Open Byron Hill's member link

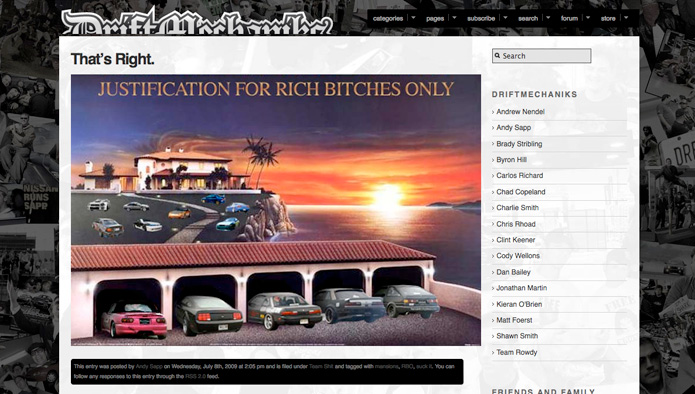pyautogui.click(x=511, y=160)
